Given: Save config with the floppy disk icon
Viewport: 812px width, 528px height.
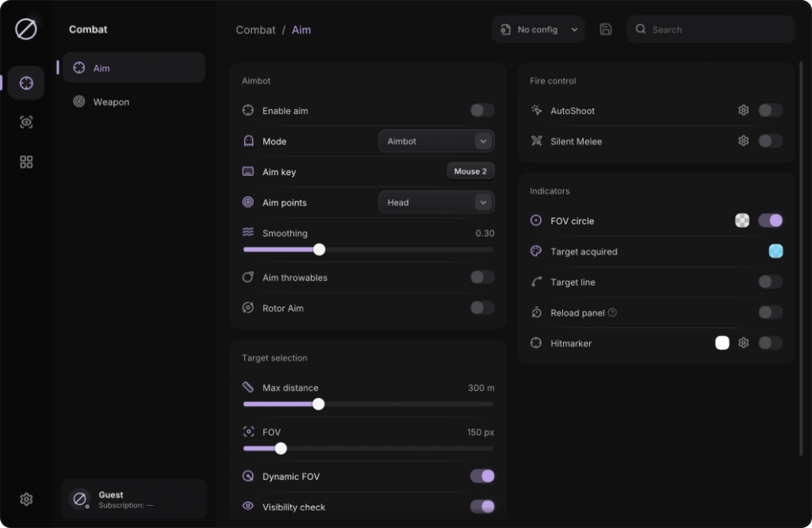Looking at the screenshot, I should (x=605, y=29).
